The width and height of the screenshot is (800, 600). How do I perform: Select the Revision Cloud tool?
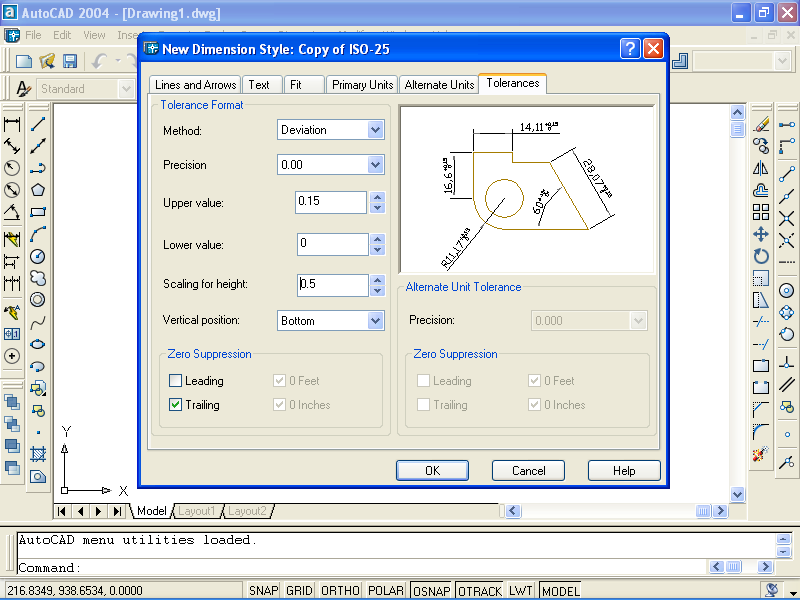click(x=38, y=278)
